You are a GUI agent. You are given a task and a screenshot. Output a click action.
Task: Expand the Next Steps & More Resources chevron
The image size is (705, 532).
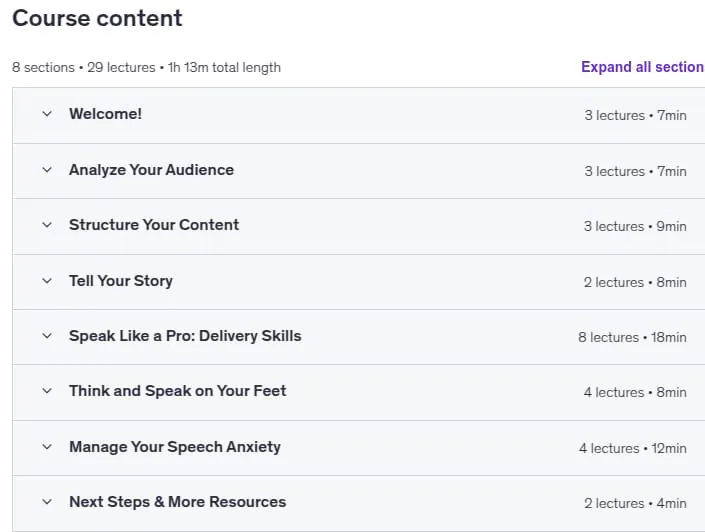point(47,502)
